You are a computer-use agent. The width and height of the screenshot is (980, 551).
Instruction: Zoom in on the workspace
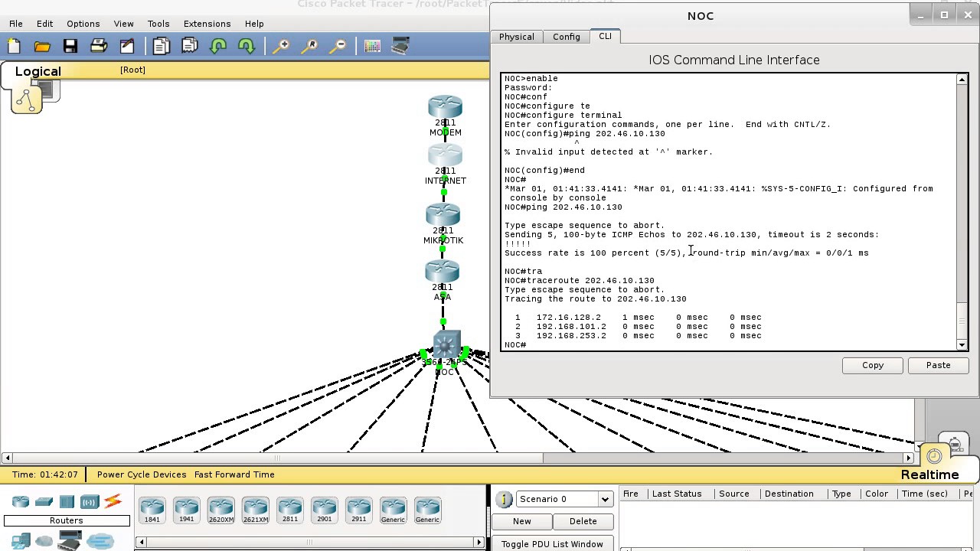281,47
